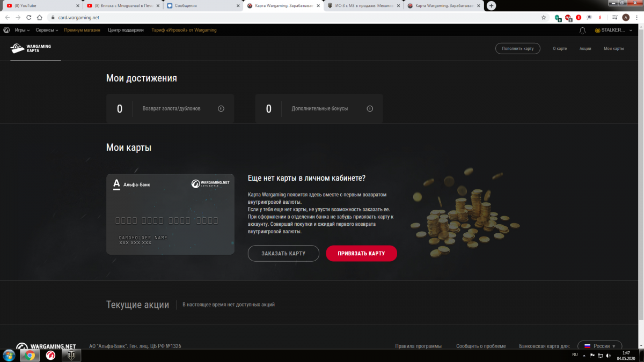This screenshot has width=644, height=362.
Task: Switch to the last Карта Wargaming tab
Action: tap(443, 5)
